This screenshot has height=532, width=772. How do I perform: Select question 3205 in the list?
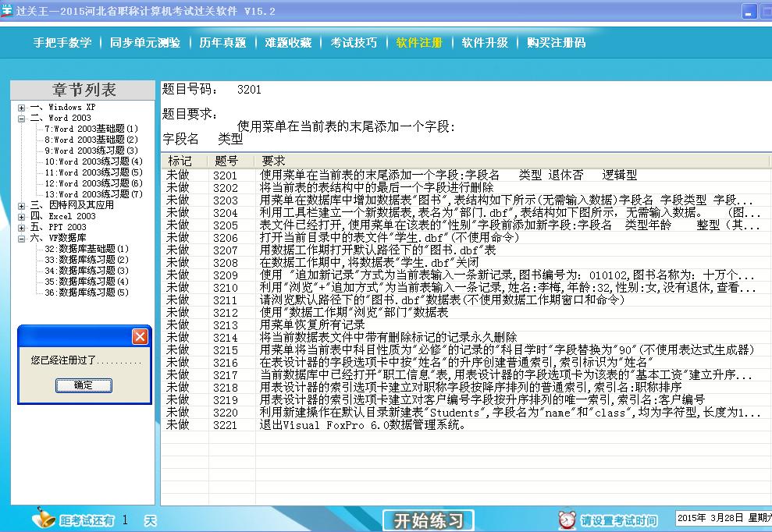pyautogui.click(x=225, y=225)
